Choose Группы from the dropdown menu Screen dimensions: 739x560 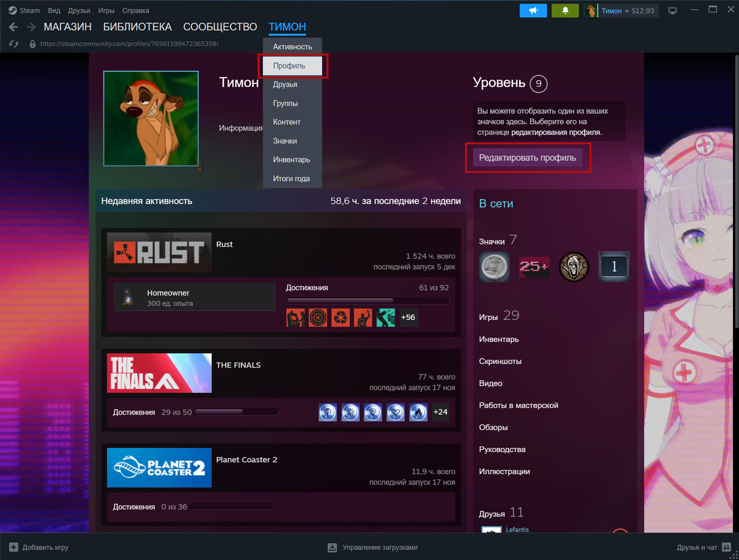click(293, 103)
